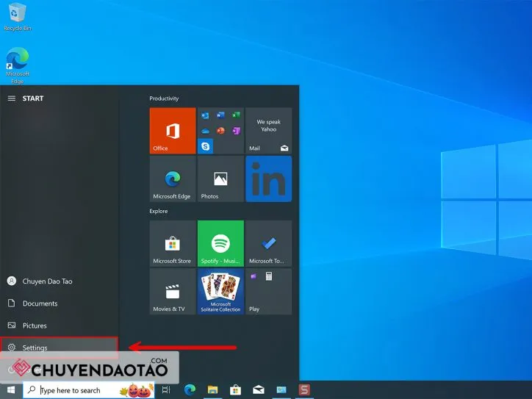Open Microsoft Edge desktop shortcut
This screenshot has width=532, height=399.
18,66
